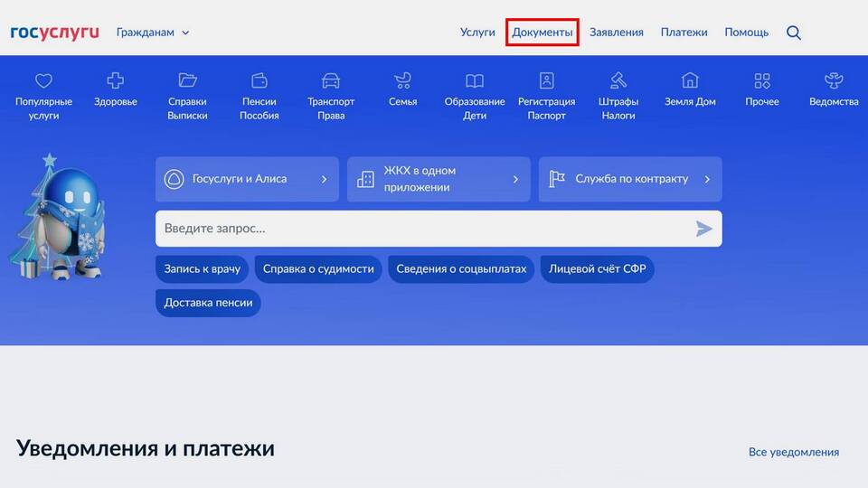
Task: Expand the Служба по контракту banner
Action: 630,179
